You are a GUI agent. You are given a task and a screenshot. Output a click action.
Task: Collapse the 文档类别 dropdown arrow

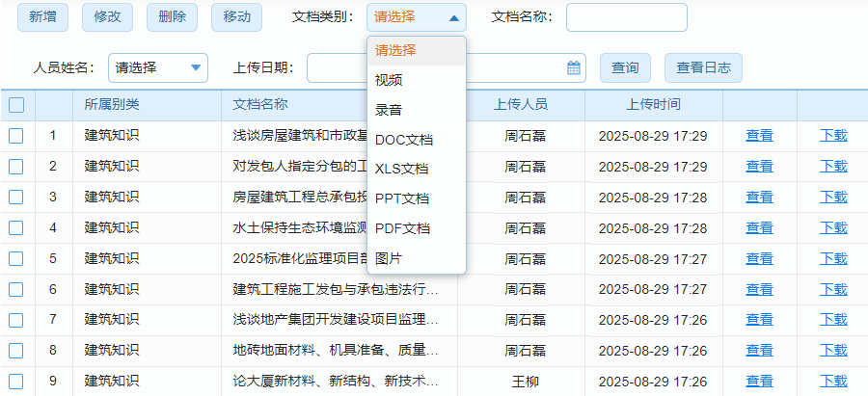pos(453,17)
